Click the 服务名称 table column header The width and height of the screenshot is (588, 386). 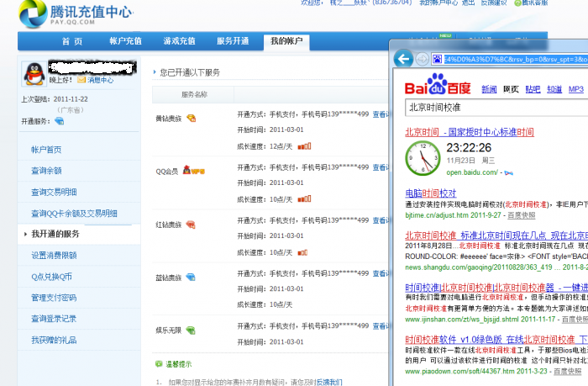(194, 95)
